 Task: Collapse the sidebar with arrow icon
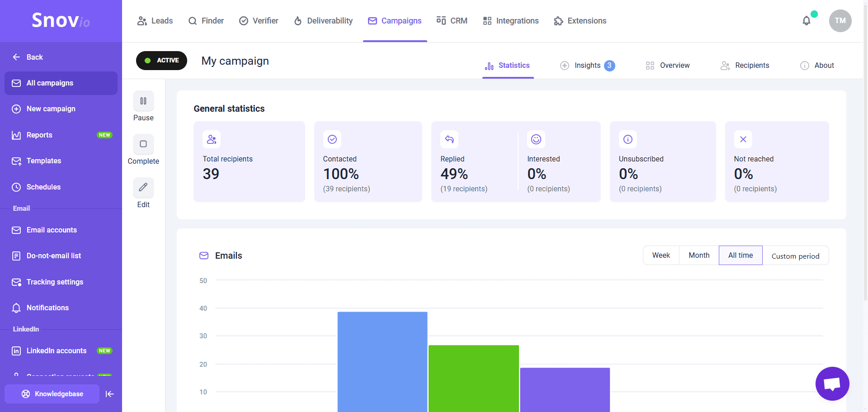[110, 394]
